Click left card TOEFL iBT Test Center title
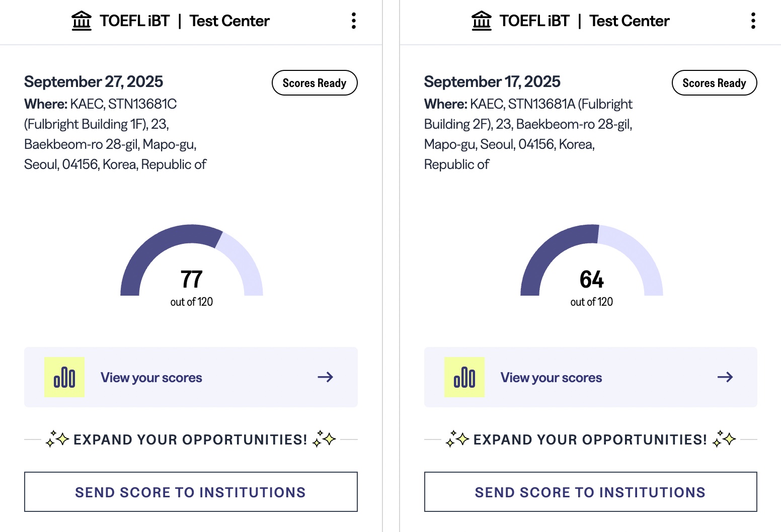 [184, 21]
